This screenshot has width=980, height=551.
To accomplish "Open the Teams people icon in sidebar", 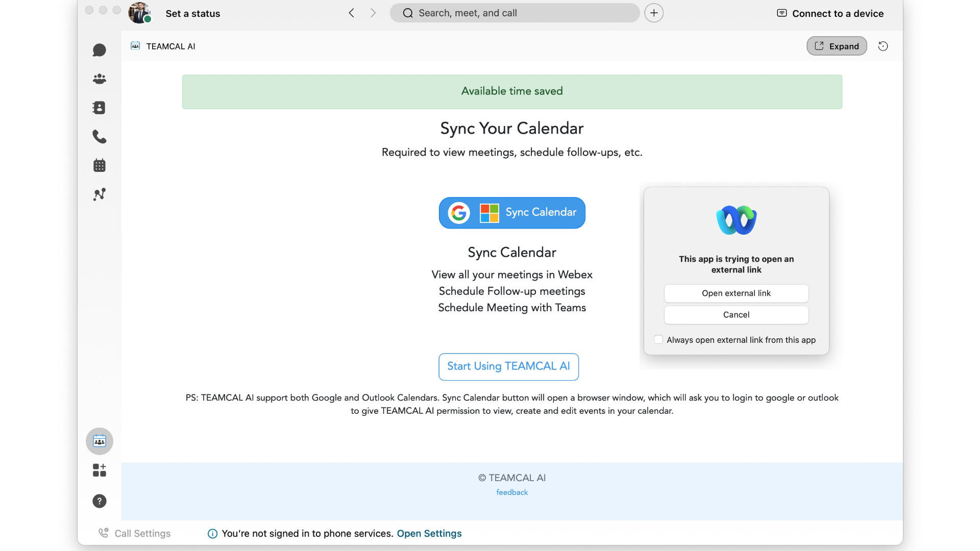I will [x=100, y=79].
